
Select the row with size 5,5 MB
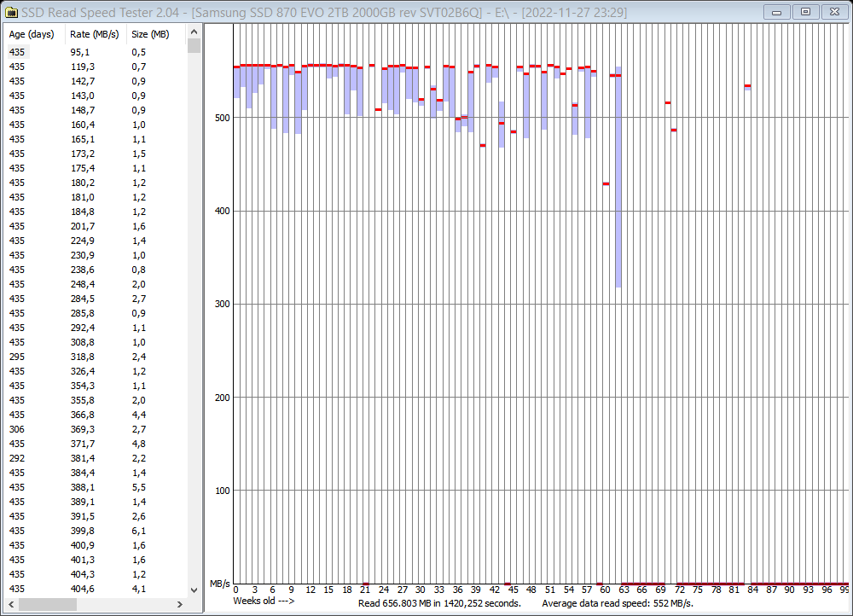[85, 487]
